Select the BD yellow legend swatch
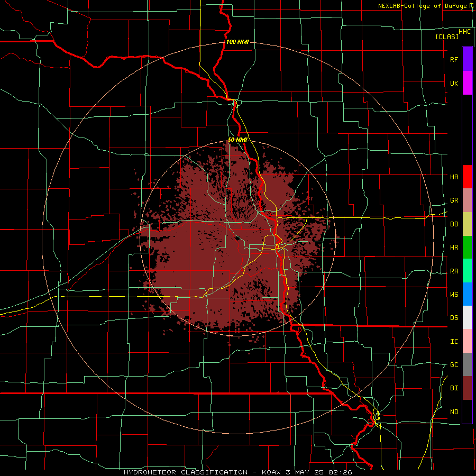This screenshot has width=476, height=476. coord(467,224)
